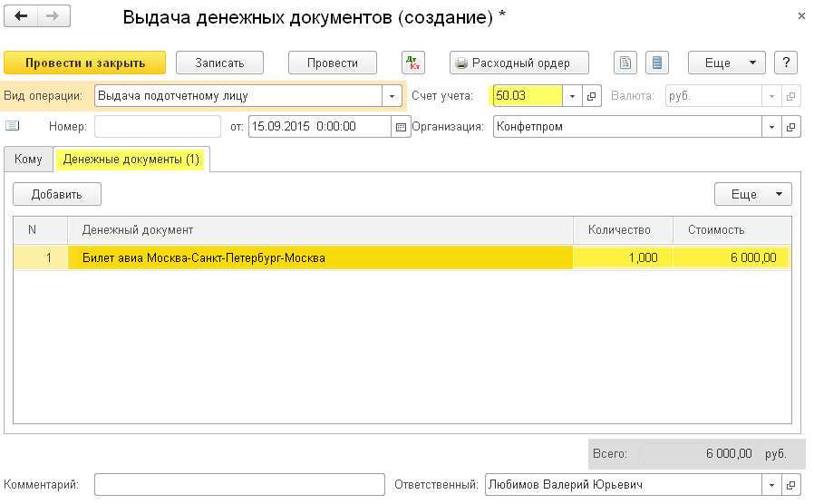Open Ответственный record icon
814x504 pixels.
[791, 485]
